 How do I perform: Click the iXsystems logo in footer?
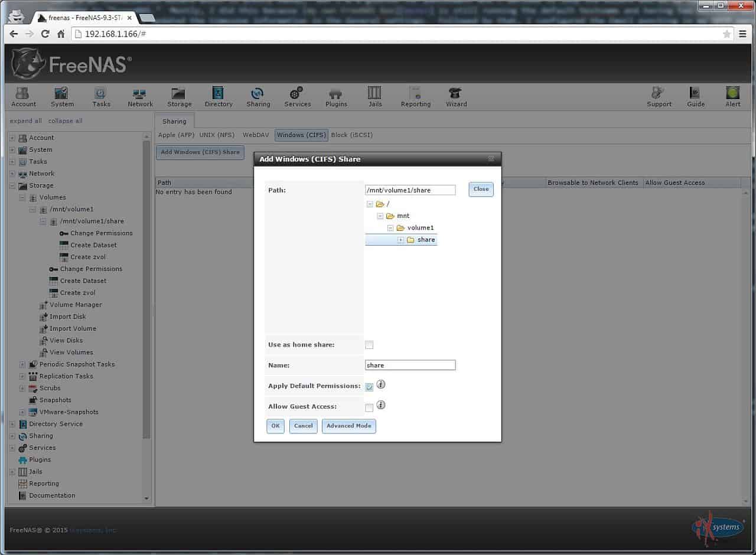[718, 527]
